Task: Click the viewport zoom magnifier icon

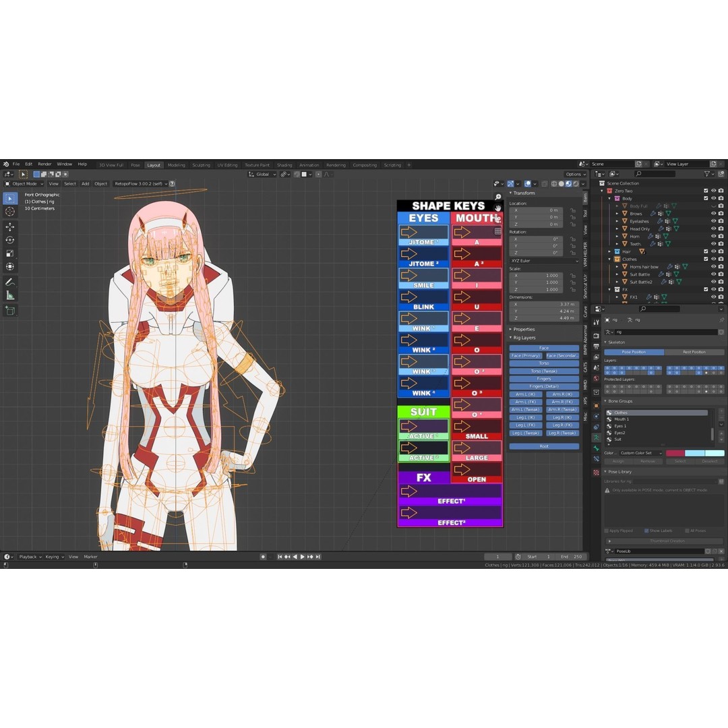Action: coord(497,198)
